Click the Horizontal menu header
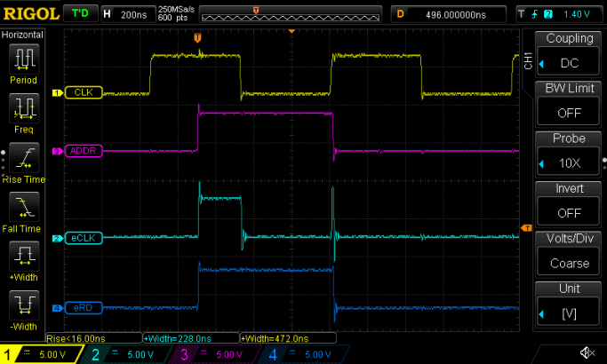This screenshot has width=607, height=364. 22,35
